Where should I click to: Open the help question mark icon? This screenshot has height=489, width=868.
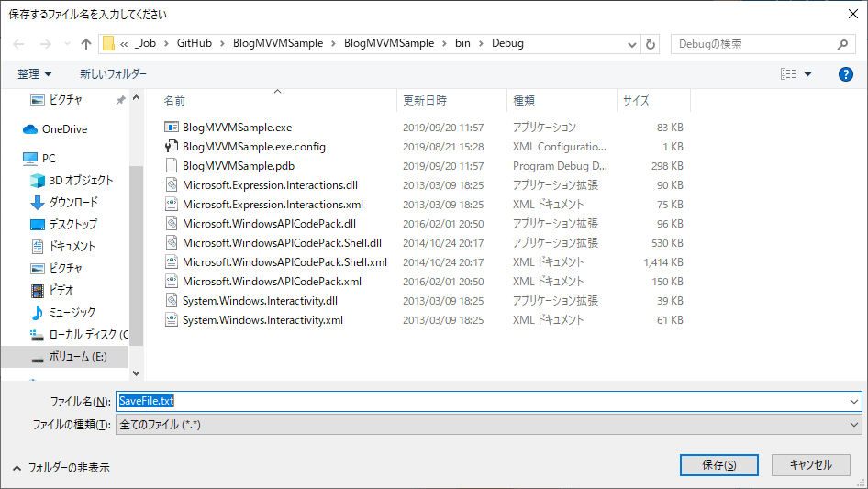(845, 74)
